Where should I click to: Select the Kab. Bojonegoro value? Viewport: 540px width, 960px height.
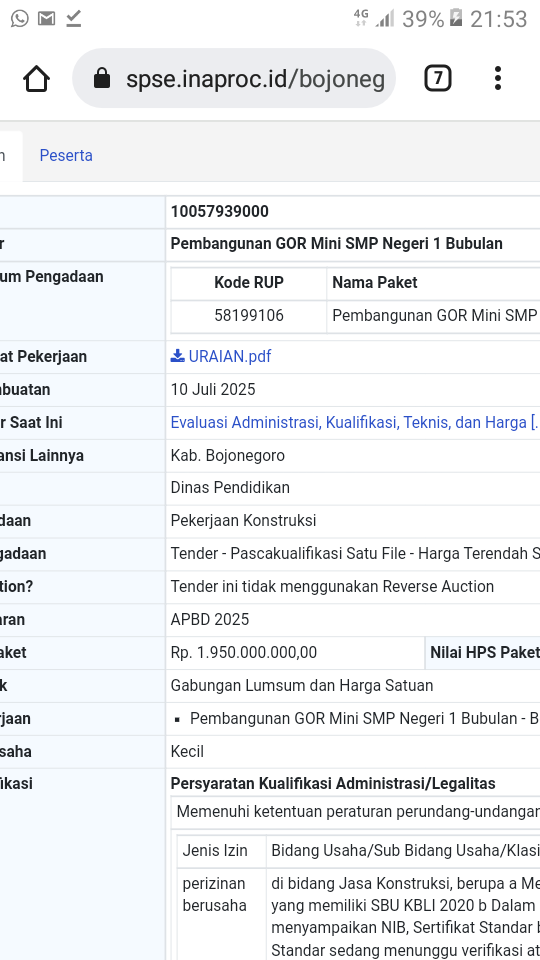pyautogui.click(x=228, y=456)
